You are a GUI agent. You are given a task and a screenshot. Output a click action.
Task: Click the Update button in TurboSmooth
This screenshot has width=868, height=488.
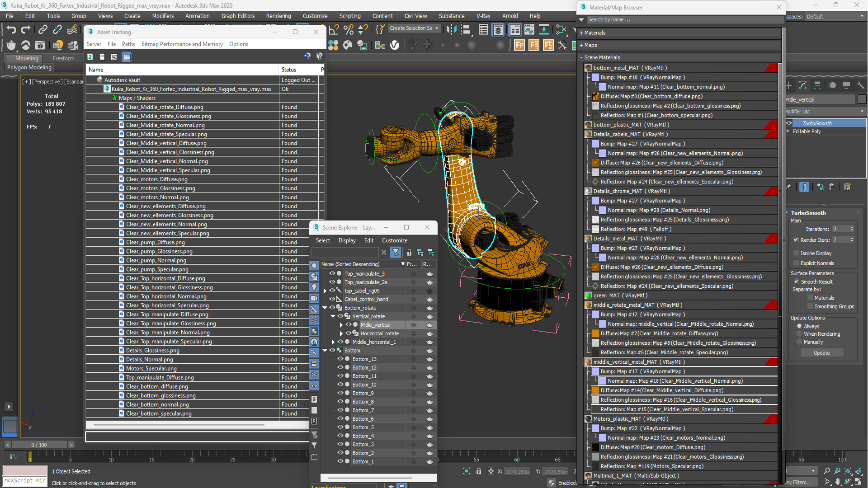821,353
